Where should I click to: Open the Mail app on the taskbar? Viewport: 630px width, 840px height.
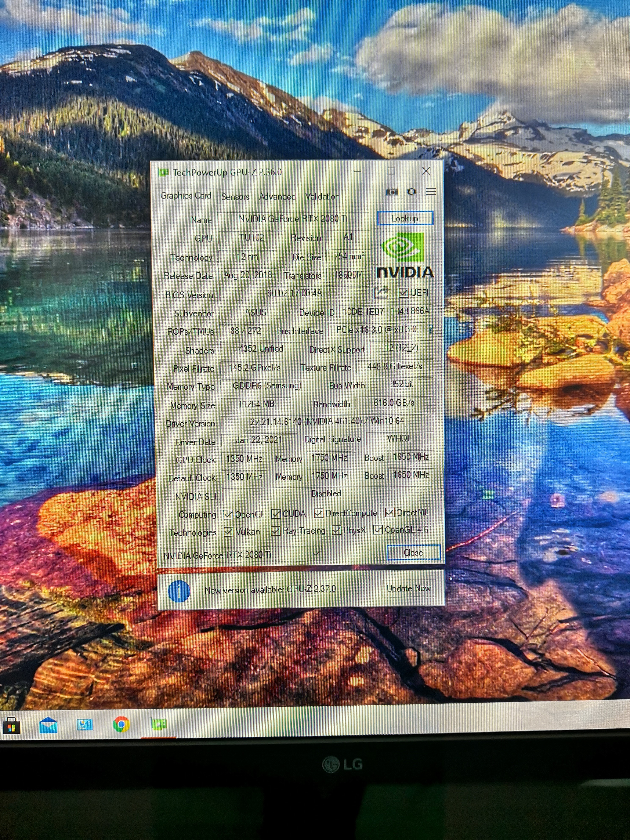coord(48,725)
